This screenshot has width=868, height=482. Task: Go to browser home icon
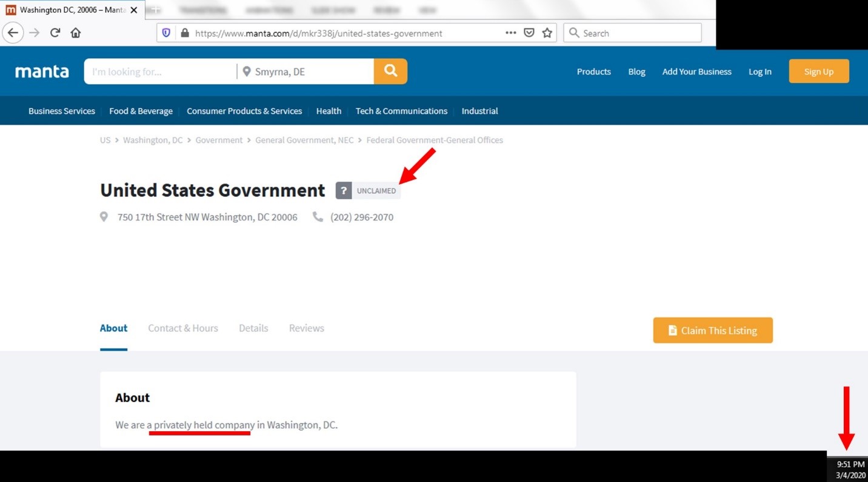coord(76,33)
